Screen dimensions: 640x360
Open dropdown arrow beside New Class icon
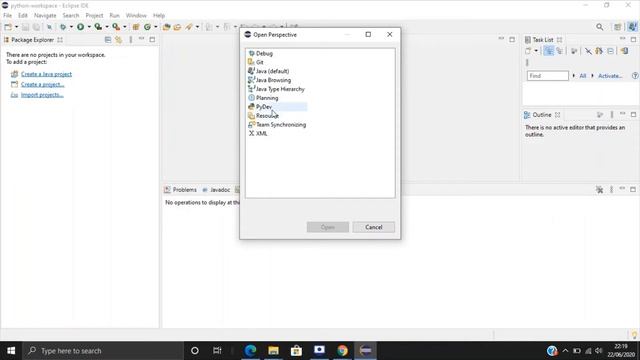pos(156,27)
